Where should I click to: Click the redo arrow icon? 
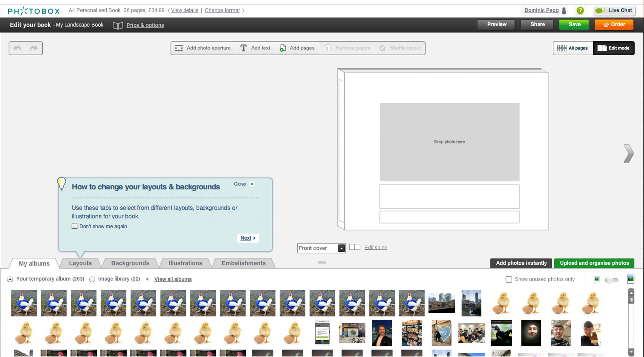[34, 48]
